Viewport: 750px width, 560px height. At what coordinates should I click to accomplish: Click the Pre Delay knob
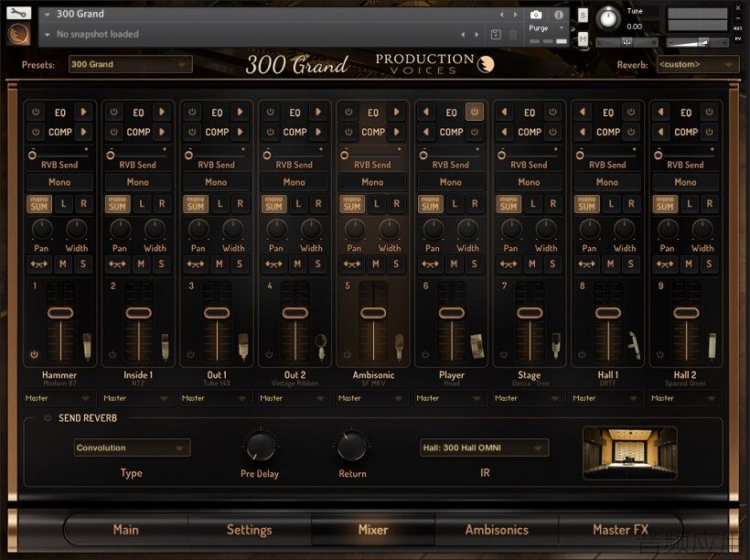tap(261, 446)
